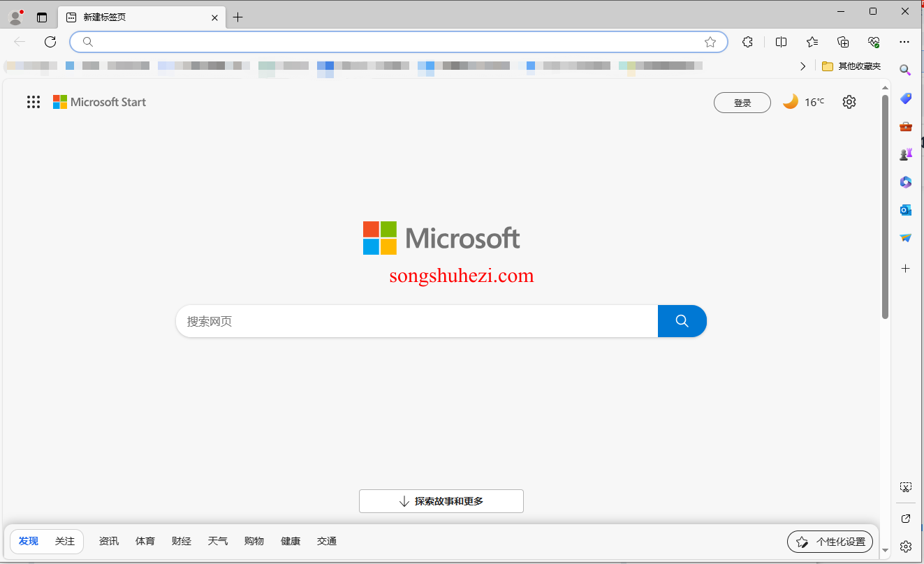Image resolution: width=924 pixels, height=564 pixels.
Task: Open the 购物 category
Action: (254, 541)
